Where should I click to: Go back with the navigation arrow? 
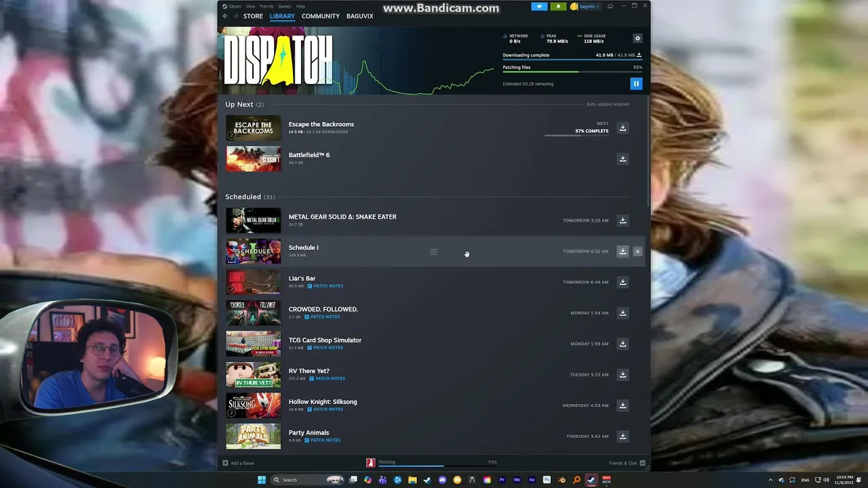[x=225, y=16]
